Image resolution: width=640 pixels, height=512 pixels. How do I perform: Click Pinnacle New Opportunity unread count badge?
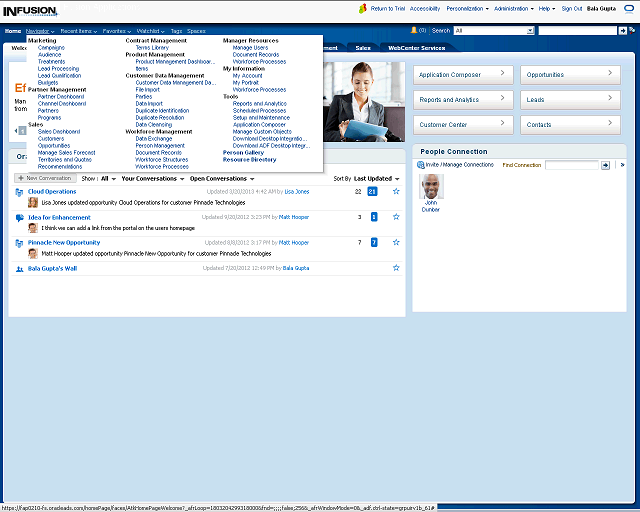coord(374,243)
